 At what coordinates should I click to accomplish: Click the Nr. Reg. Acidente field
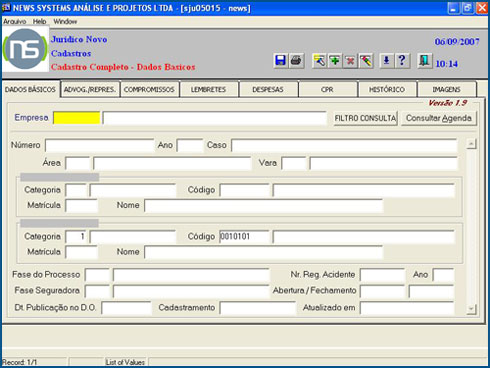point(383,275)
